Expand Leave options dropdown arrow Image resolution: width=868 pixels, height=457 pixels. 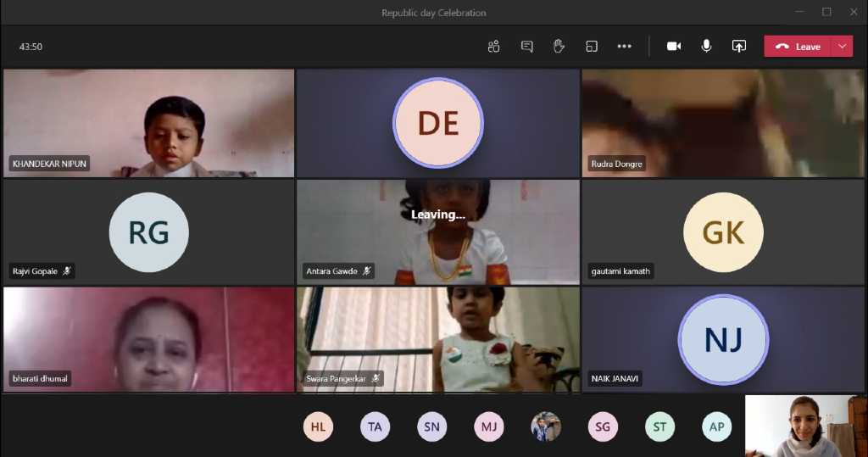point(842,47)
